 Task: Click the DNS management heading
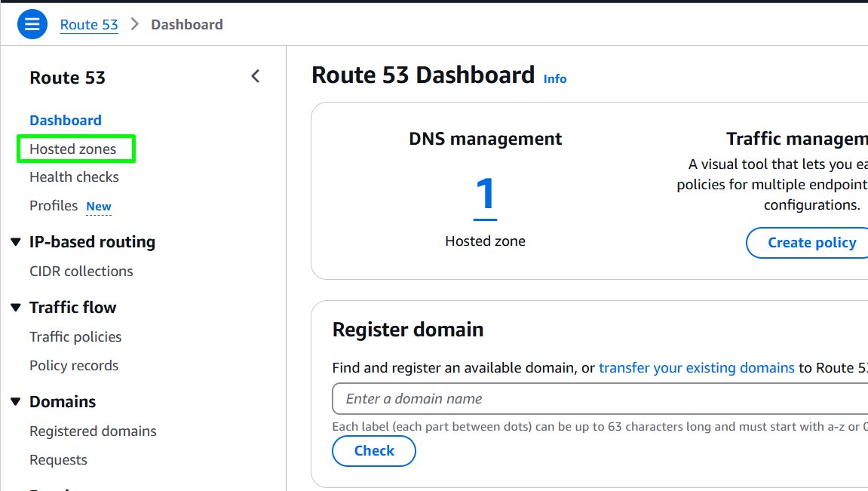pyautogui.click(x=486, y=139)
